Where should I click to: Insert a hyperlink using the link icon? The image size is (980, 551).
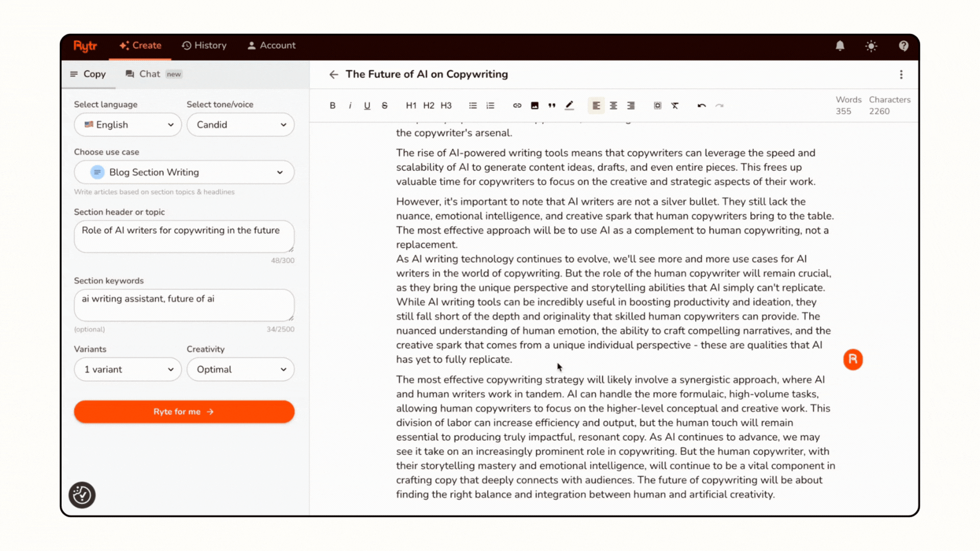pos(517,106)
